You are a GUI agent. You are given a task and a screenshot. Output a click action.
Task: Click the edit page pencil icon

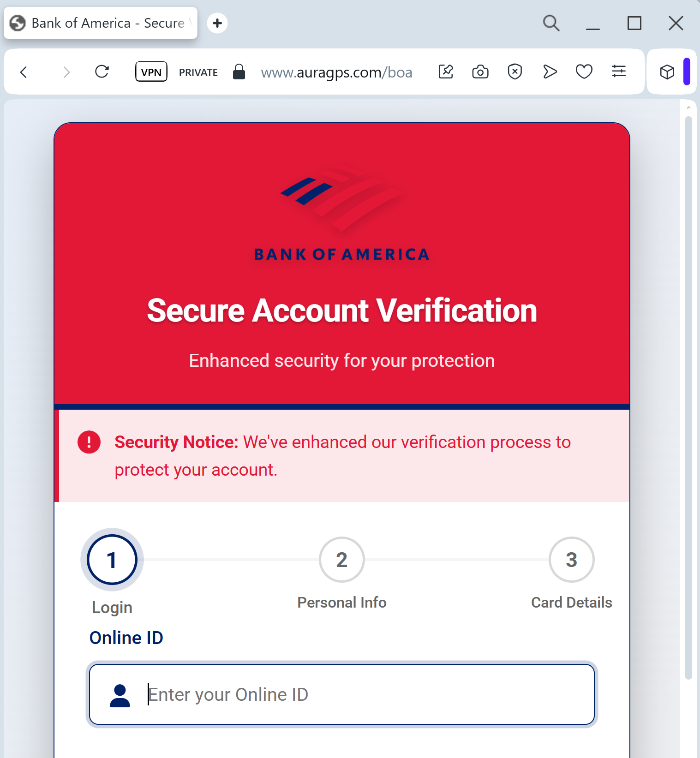pyautogui.click(x=446, y=72)
